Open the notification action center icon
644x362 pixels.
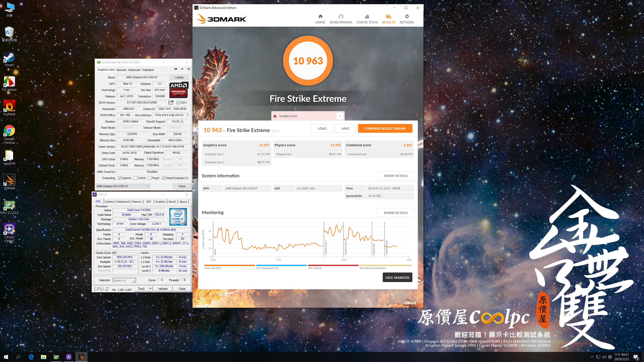pos(636,357)
